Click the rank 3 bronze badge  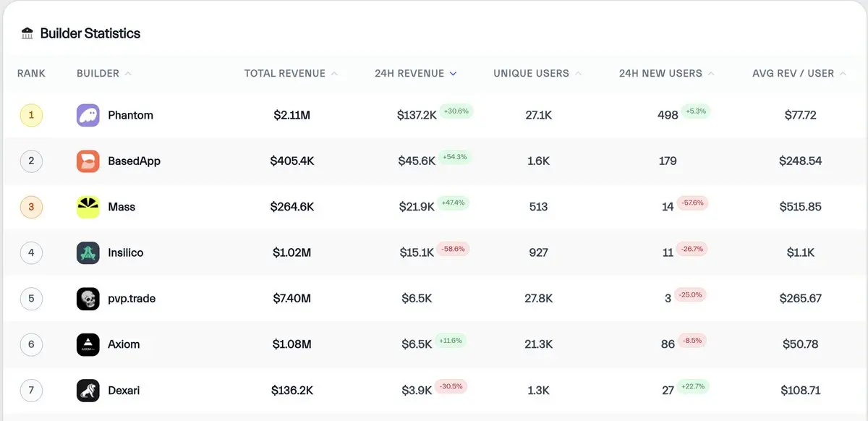[x=31, y=207]
